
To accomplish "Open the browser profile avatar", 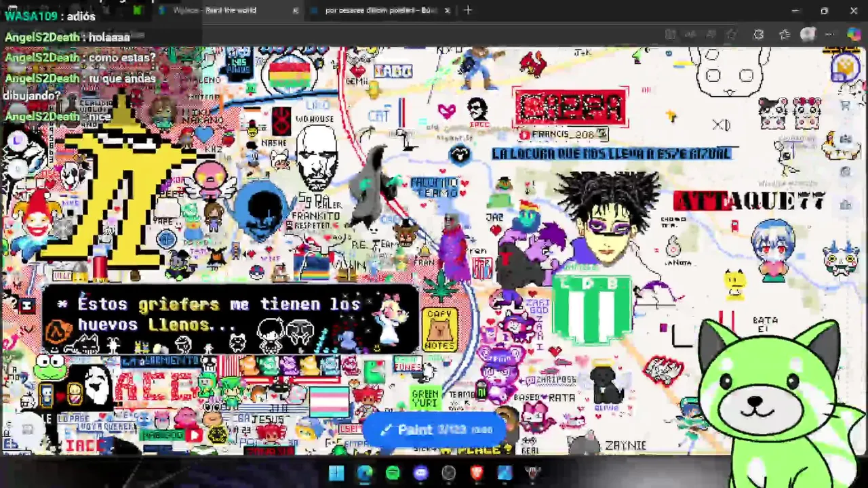I will pyautogui.click(x=807, y=35).
